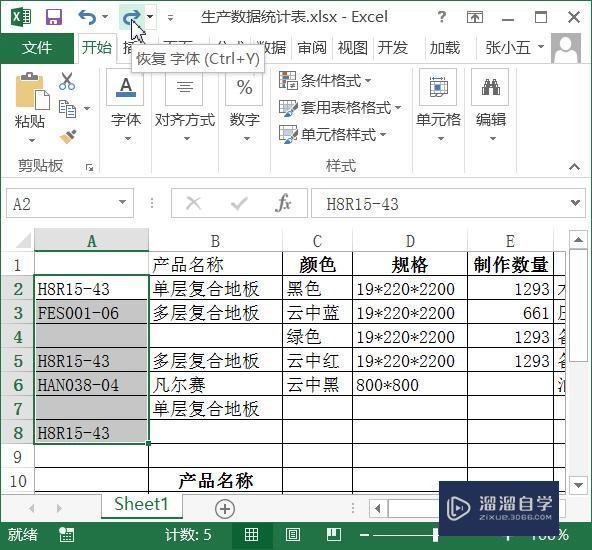Viewport: 592px width, 550px height.
Task: Click the Insert Function fx icon
Action: click(283, 203)
